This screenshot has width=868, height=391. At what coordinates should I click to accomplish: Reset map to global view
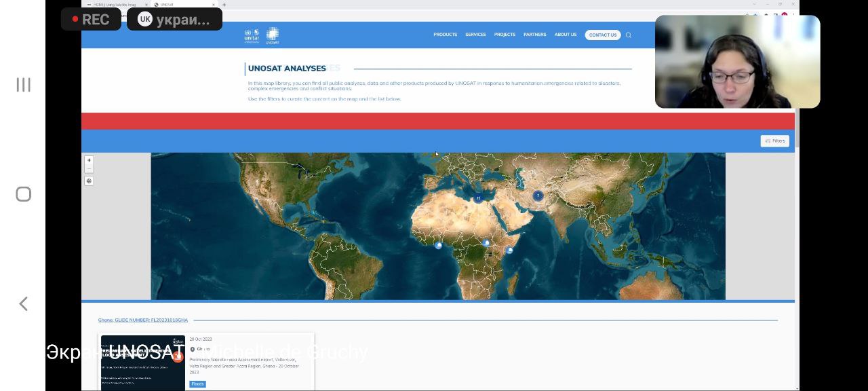coord(89,181)
